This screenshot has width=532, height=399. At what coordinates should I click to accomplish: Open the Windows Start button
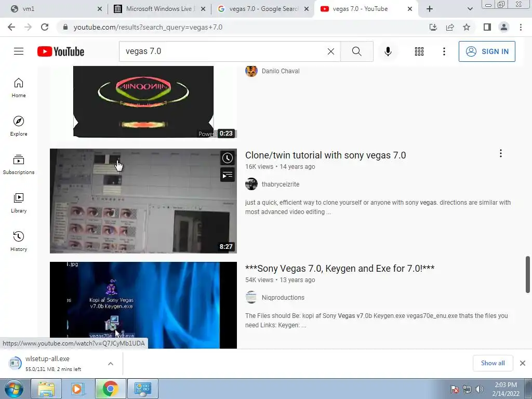click(14, 389)
